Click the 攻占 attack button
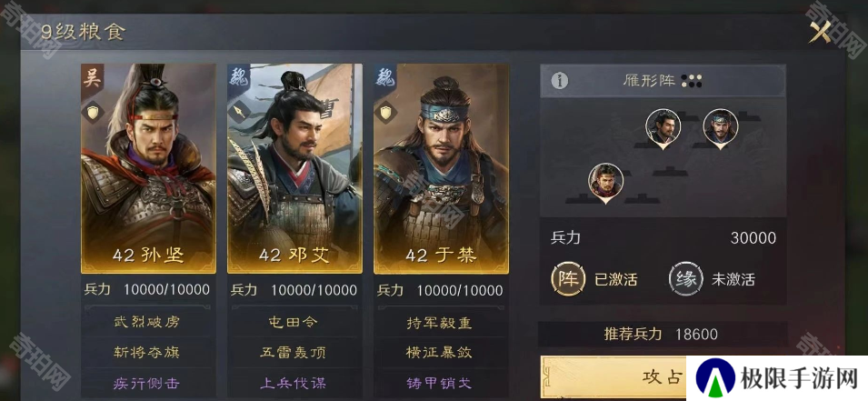The image size is (868, 401). (x=613, y=377)
